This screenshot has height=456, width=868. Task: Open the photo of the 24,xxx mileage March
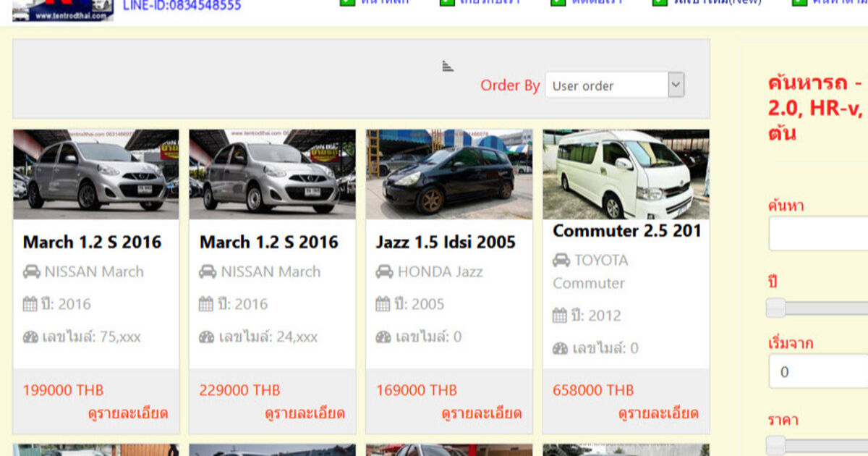273,174
